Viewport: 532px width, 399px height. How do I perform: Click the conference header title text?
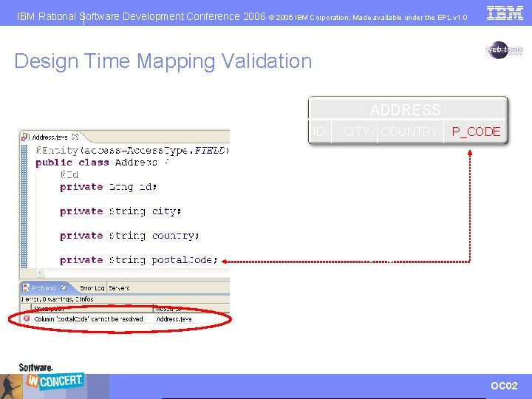(141, 16)
